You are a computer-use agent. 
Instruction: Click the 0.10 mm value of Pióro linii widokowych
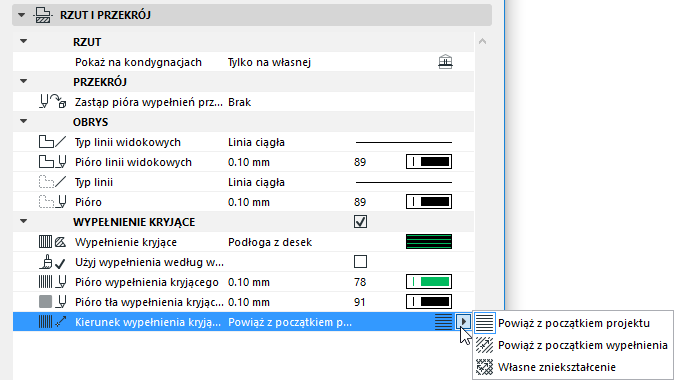[249, 162]
